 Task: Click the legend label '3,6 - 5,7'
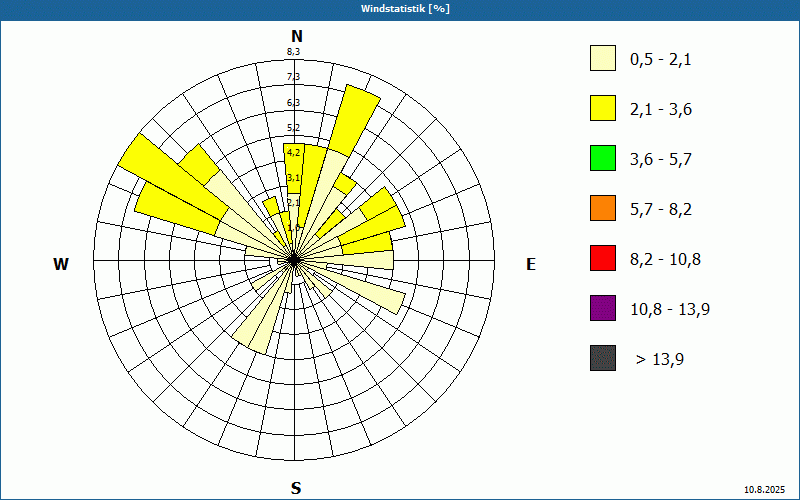click(x=661, y=160)
